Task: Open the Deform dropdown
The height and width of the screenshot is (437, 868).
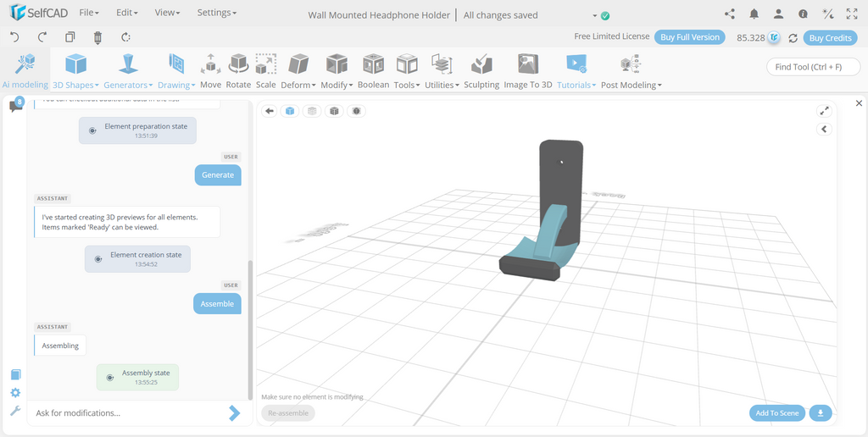Action: (298, 71)
